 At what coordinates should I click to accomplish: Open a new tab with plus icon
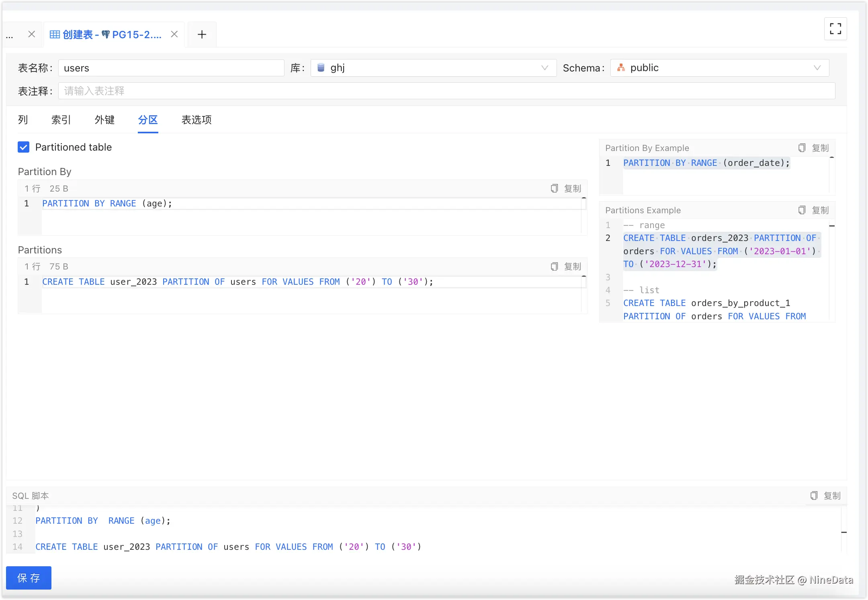(x=202, y=35)
